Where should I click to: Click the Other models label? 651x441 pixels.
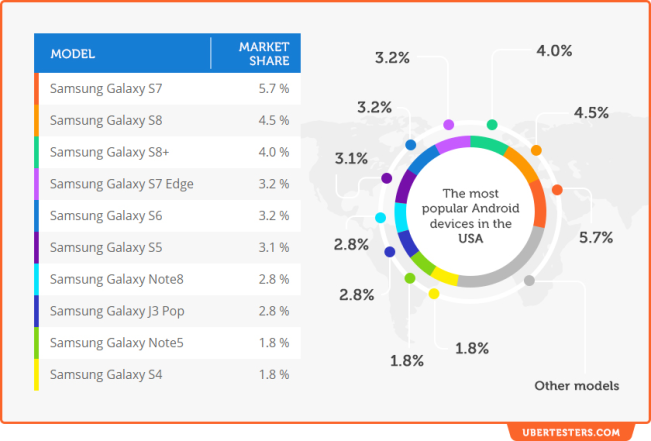pyautogui.click(x=577, y=386)
